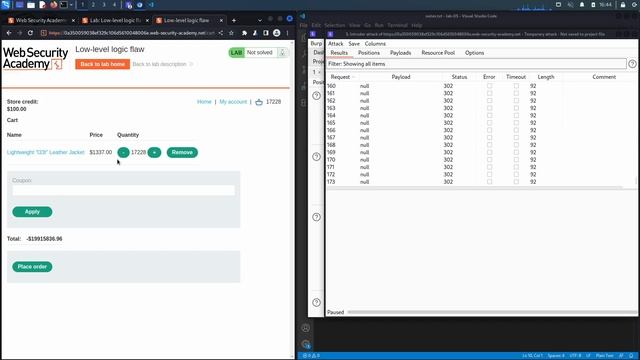Launch Firefox from the top panel
The height and width of the screenshot is (360, 640).
tap(53, 5)
